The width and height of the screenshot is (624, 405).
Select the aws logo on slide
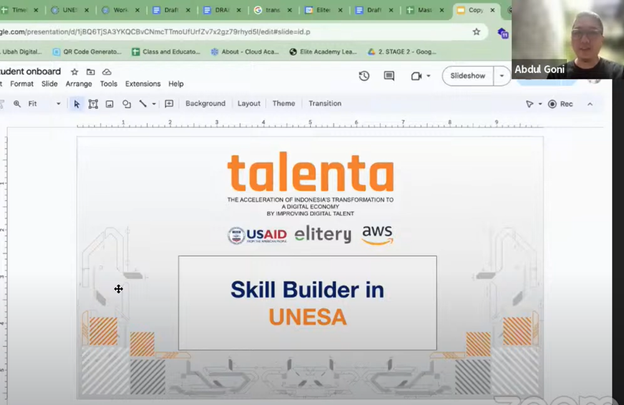pyautogui.click(x=377, y=235)
